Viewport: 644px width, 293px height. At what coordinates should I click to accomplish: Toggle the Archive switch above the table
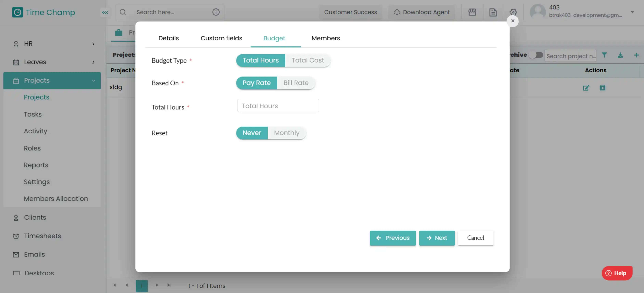point(536,55)
